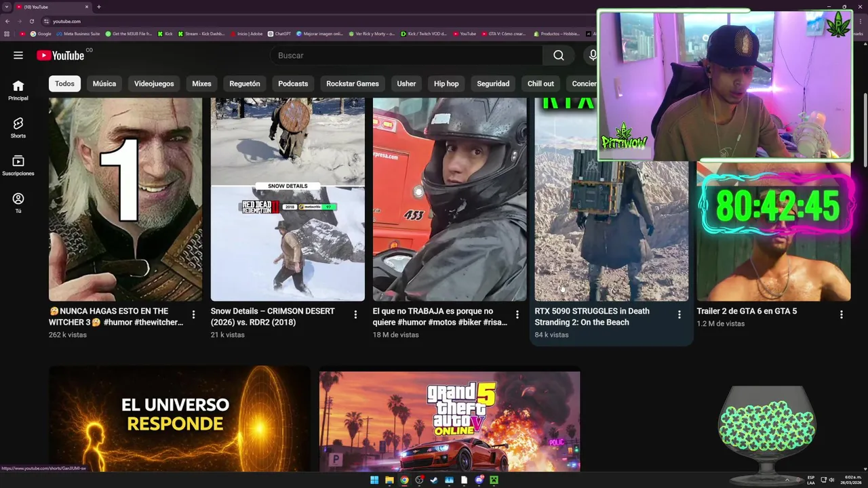Go to YouTube home via the logo
Image resolution: width=868 pixels, height=488 pixels.
point(61,56)
